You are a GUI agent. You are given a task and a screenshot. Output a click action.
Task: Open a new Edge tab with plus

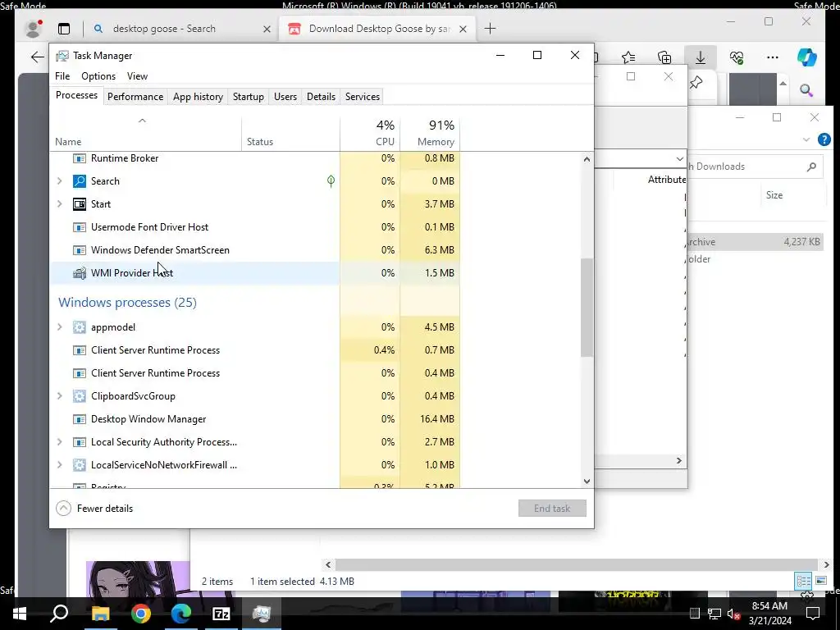tap(490, 29)
